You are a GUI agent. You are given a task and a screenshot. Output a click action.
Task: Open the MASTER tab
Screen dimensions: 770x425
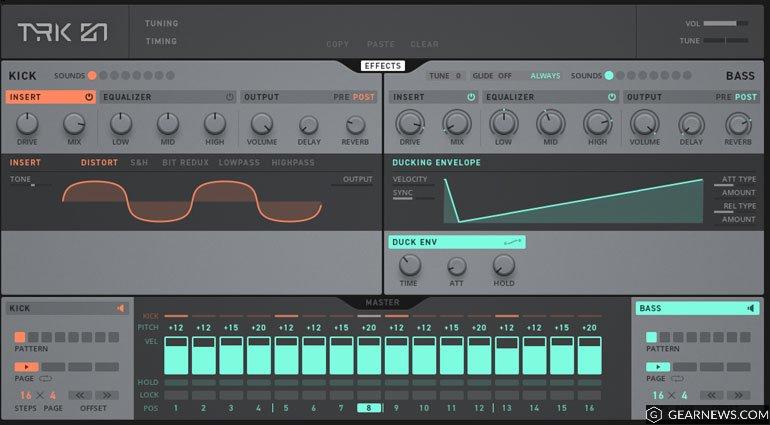[383, 303]
